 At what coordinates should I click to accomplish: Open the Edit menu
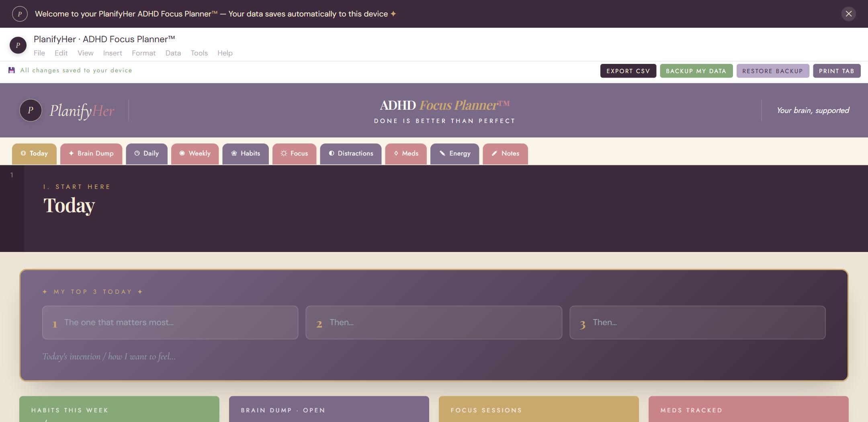pyautogui.click(x=61, y=53)
